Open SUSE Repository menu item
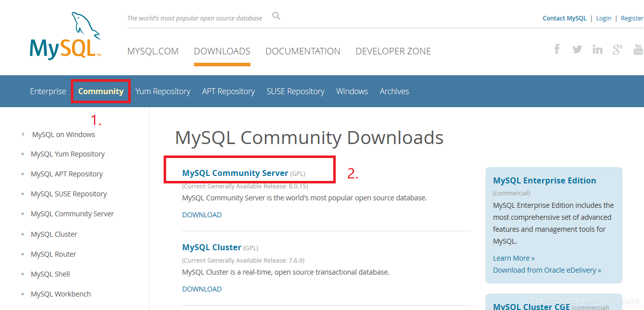 point(295,91)
